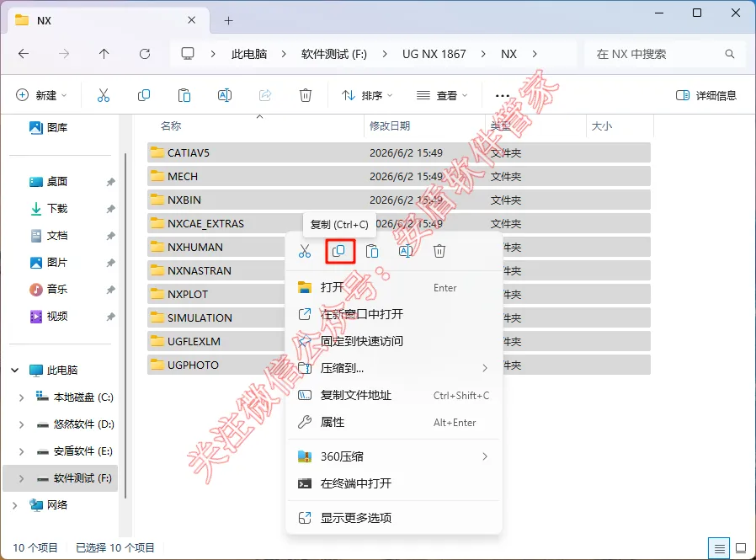Image resolution: width=756 pixels, height=560 pixels.
Task: Refresh the current folder
Action: [145, 54]
